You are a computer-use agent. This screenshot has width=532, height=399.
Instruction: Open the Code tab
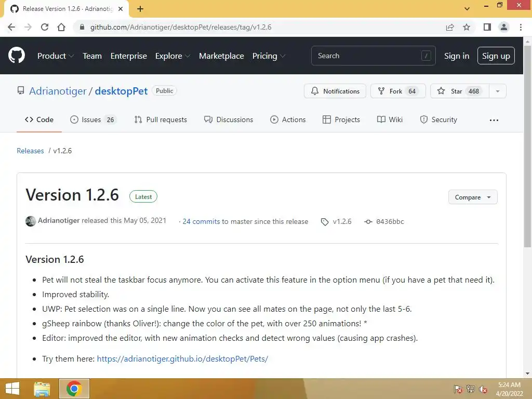39,120
